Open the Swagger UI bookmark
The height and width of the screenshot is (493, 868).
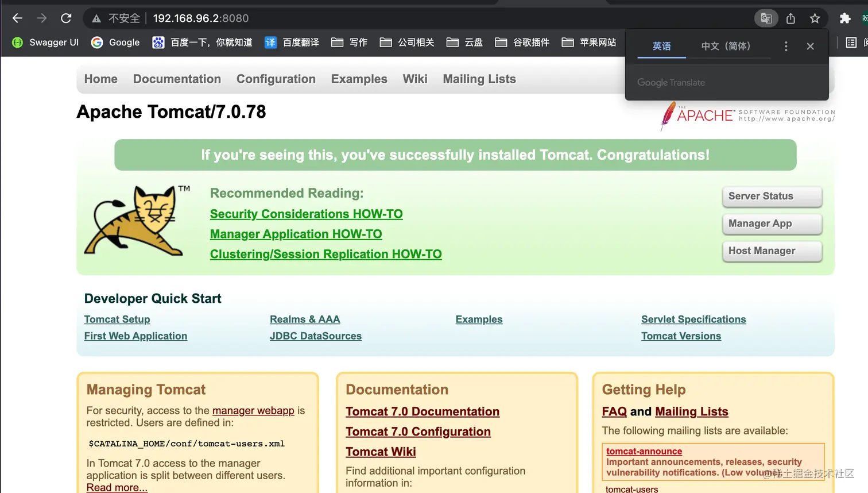click(x=45, y=43)
